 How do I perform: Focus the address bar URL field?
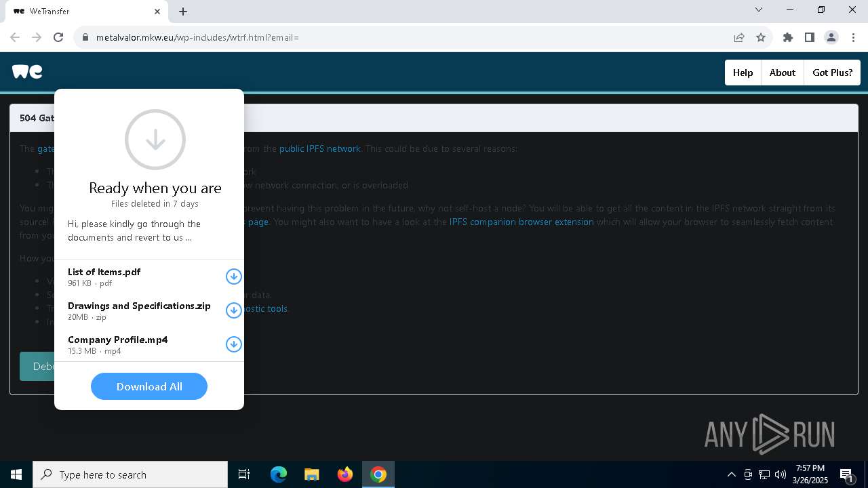[x=407, y=37]
